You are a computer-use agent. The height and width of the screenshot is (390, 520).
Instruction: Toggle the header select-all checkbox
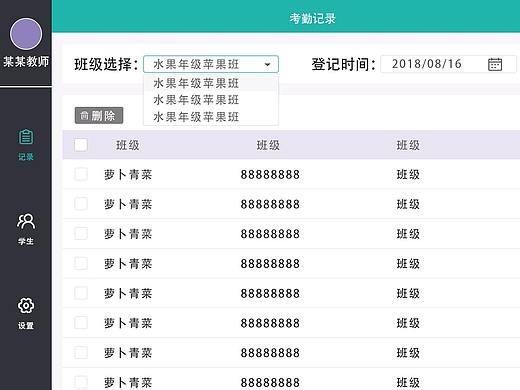point(81,145)
